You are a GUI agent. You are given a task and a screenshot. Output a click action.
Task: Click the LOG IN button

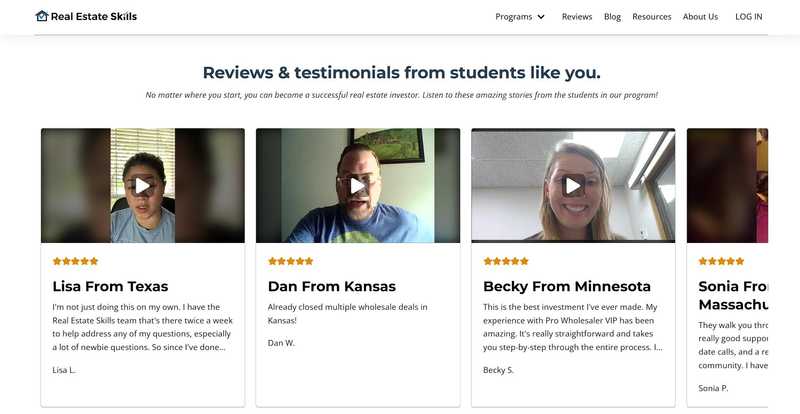click(748, 17)
